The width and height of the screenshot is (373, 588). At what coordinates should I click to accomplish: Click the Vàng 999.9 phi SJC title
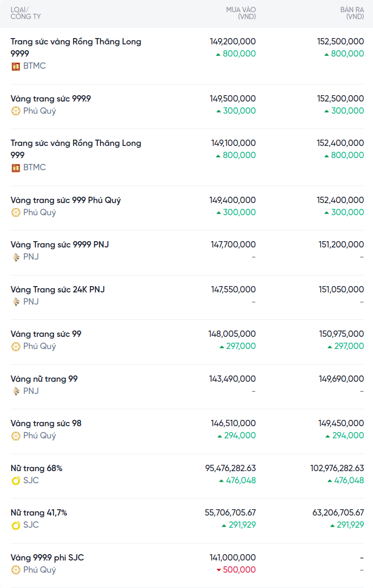[x=47, y=558]
